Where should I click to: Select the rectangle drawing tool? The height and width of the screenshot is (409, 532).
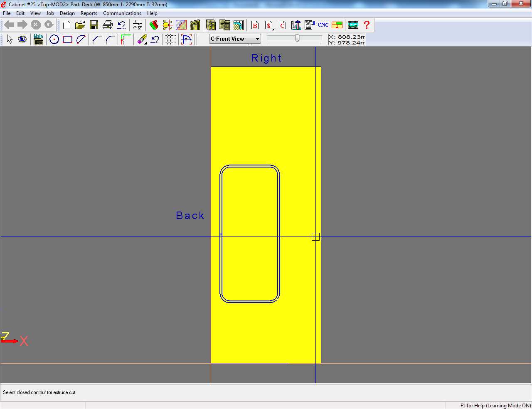(67, 39)
